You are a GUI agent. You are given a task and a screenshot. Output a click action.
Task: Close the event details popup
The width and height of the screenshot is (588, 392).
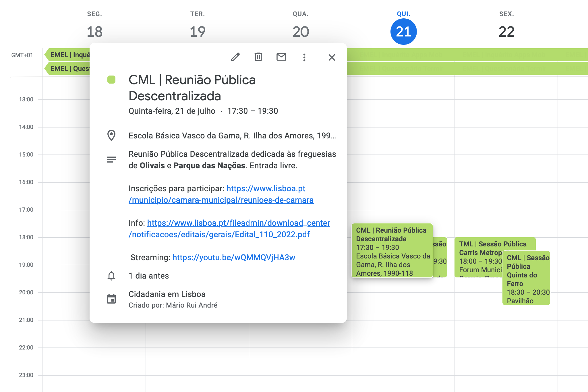click(x=332, y=57)
